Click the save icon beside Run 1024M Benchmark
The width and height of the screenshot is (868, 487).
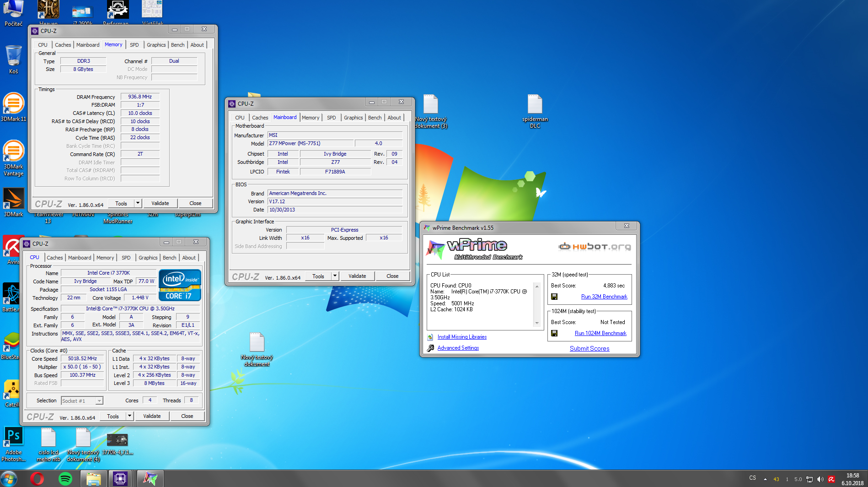pos(554,333)
